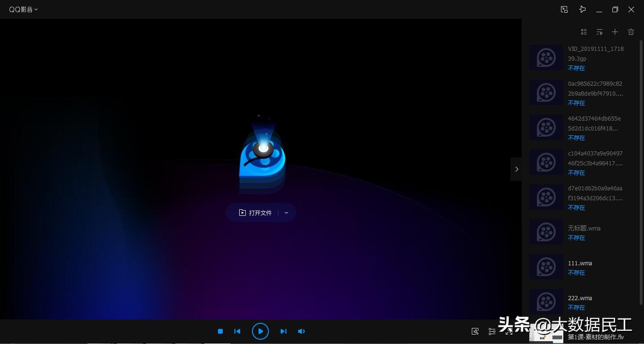Switch to mini player mode
The image size is (644, 344).
click(x=564, y=9)
